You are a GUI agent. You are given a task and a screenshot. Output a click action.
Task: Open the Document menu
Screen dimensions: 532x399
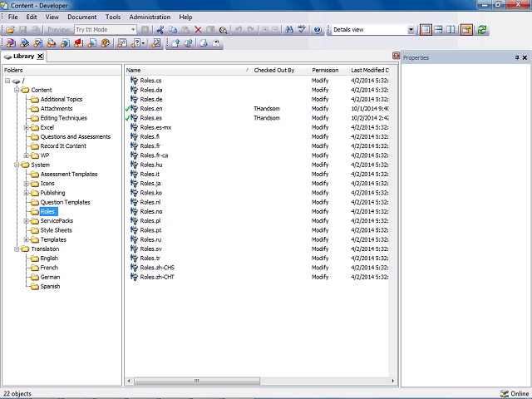(x=81, y=17)
